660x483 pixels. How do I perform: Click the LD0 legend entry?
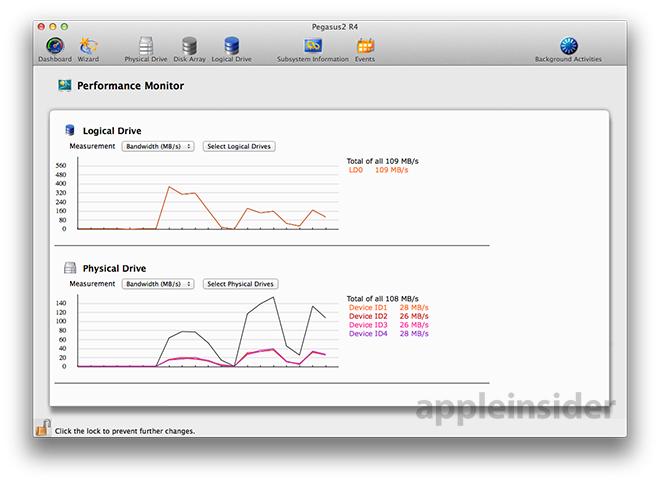tap(378, 170)
